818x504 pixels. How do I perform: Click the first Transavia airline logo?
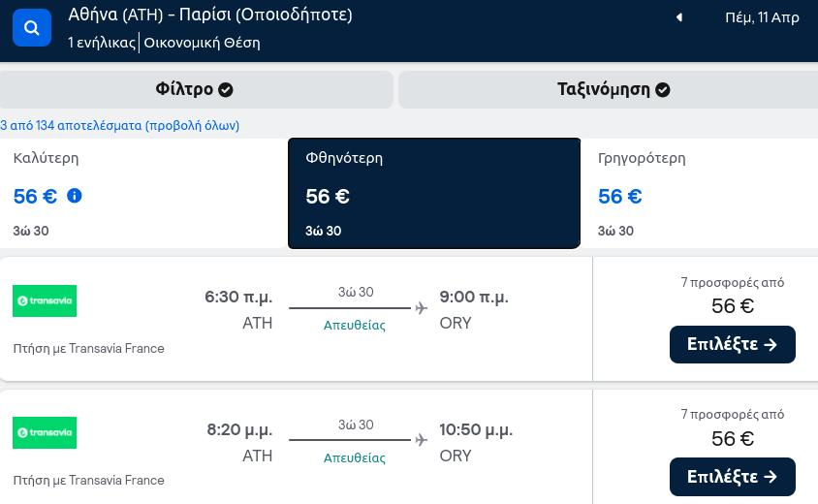[x=45, y=300]
